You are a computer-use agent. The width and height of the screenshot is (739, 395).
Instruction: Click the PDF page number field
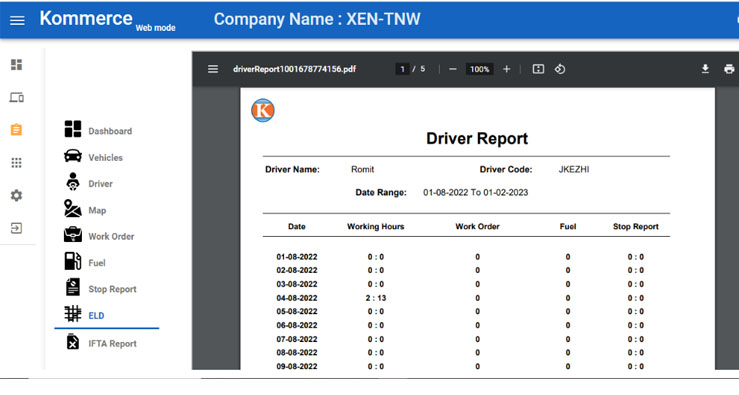(x=402, y=69)
